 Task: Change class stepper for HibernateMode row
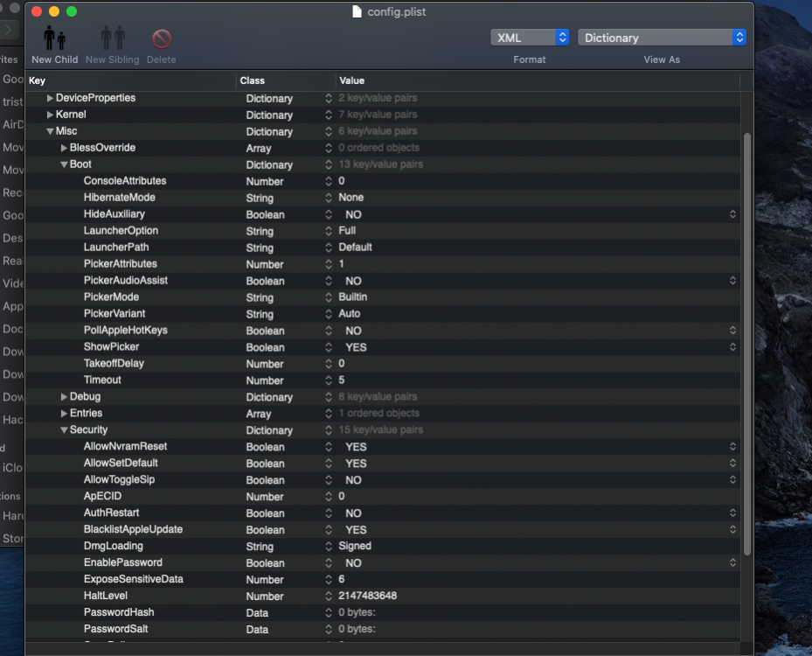(x=329, y=198)
